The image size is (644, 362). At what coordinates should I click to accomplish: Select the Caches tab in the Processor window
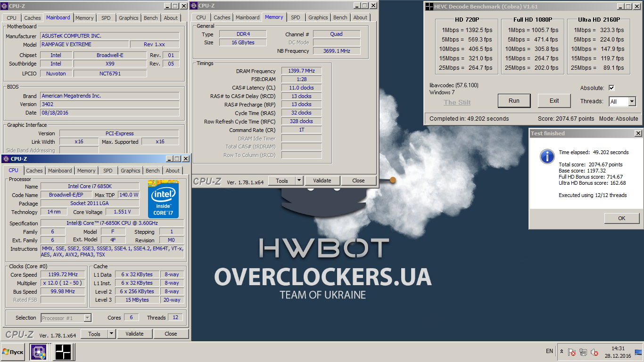coord(34,171)
